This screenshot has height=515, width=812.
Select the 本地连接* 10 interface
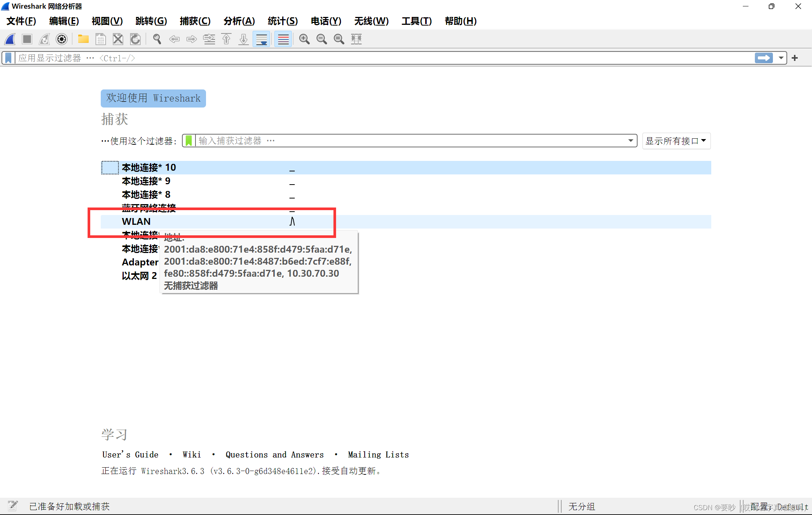tap(406, 168)
